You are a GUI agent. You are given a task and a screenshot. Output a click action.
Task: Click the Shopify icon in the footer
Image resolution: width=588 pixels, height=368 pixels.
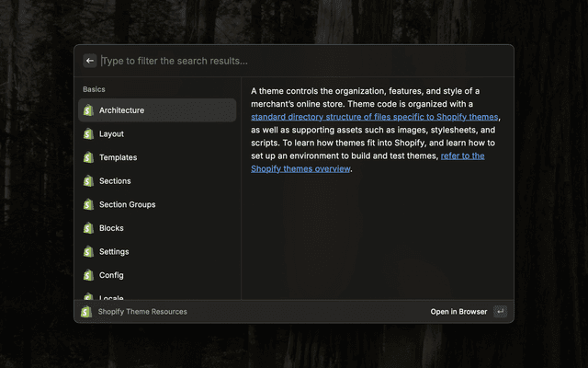87,312
